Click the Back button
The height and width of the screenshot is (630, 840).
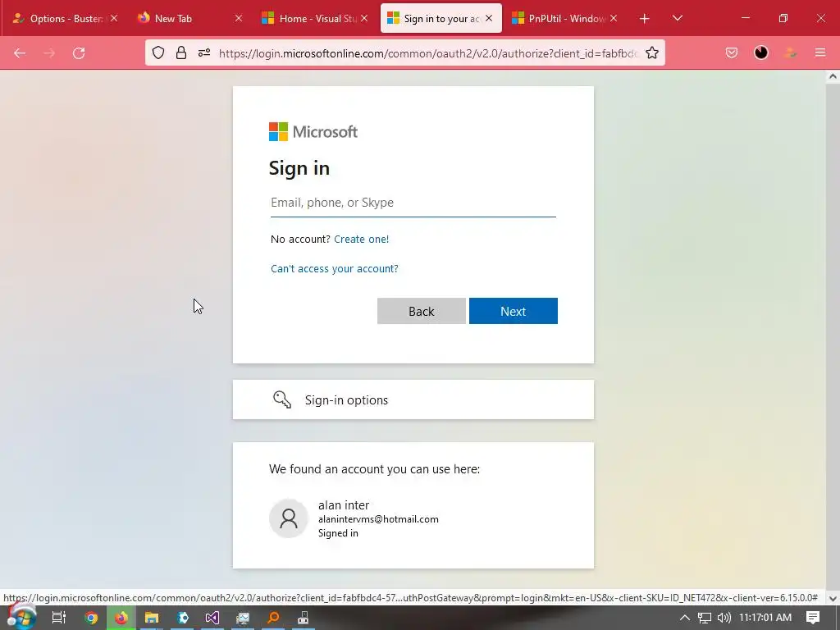tap(421, 311)
